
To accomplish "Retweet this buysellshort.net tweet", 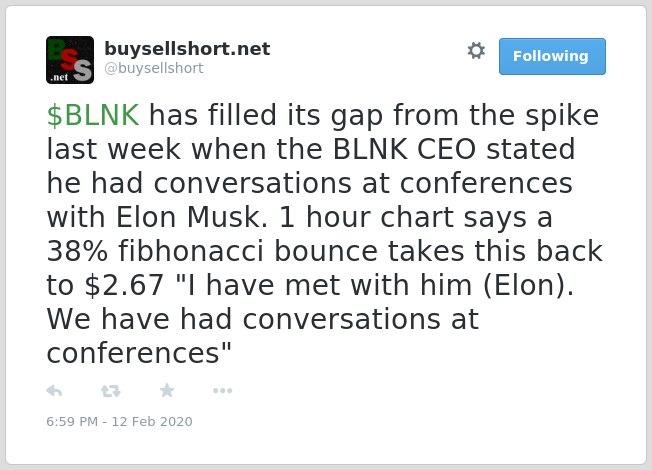I will 111,391.
